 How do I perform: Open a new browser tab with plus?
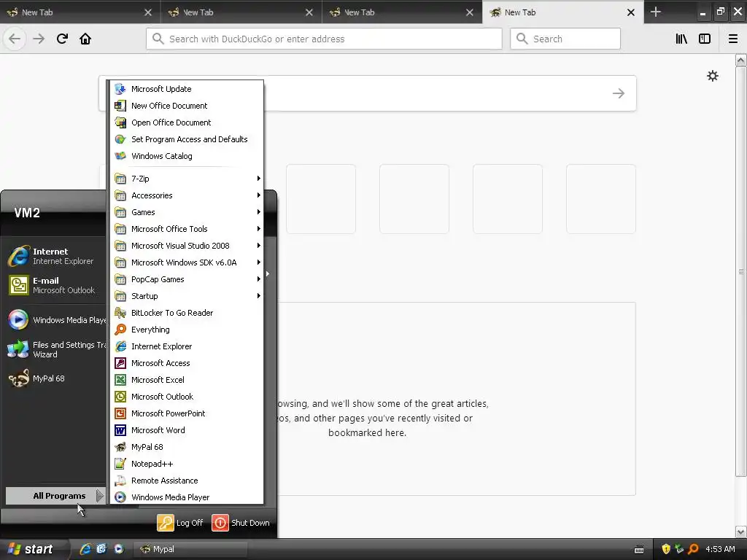coord(656,12)
